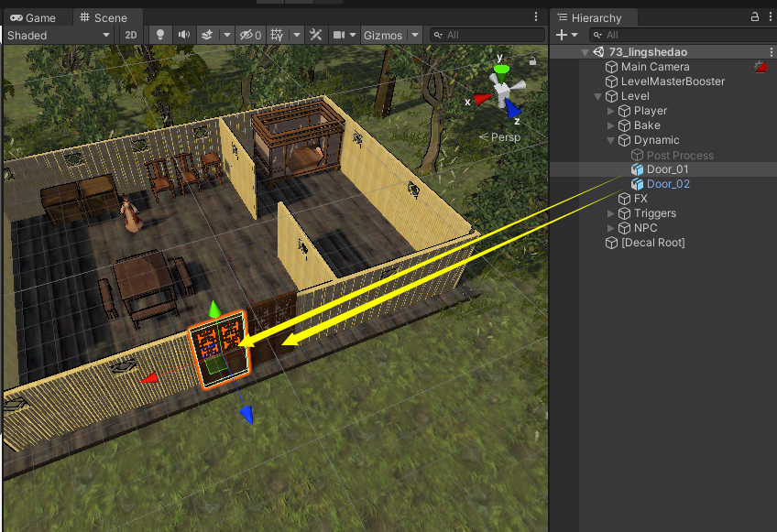
Task: Click LevelMasterBooster cube icon
Action: tap(612, 81)
